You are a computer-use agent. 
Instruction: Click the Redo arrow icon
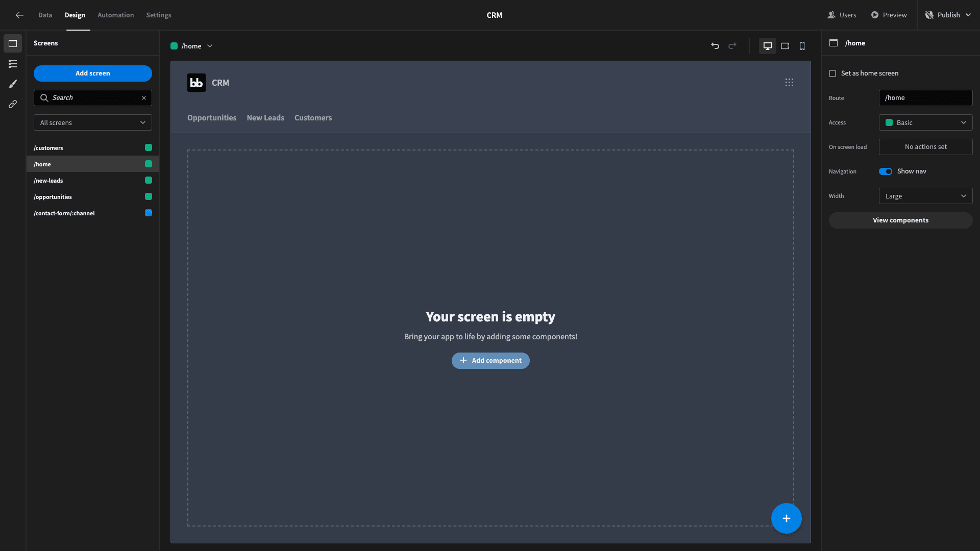click(x=732, y=46)
